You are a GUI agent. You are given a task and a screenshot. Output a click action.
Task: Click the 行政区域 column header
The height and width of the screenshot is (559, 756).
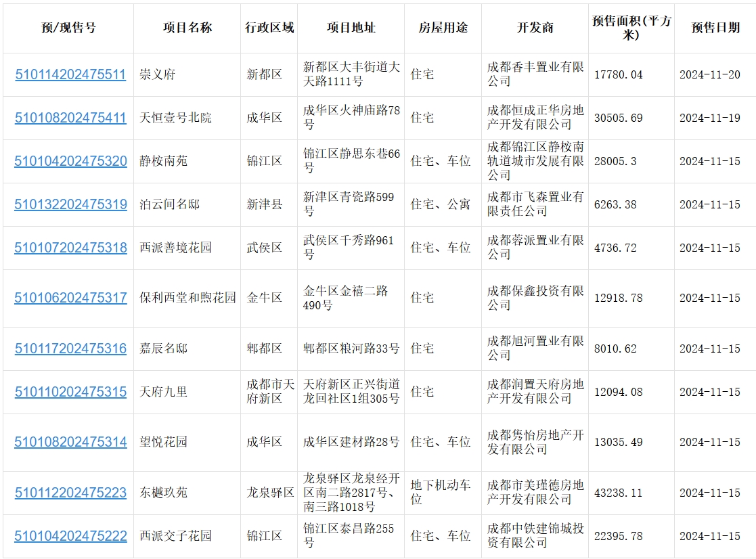tap(269, 28)
